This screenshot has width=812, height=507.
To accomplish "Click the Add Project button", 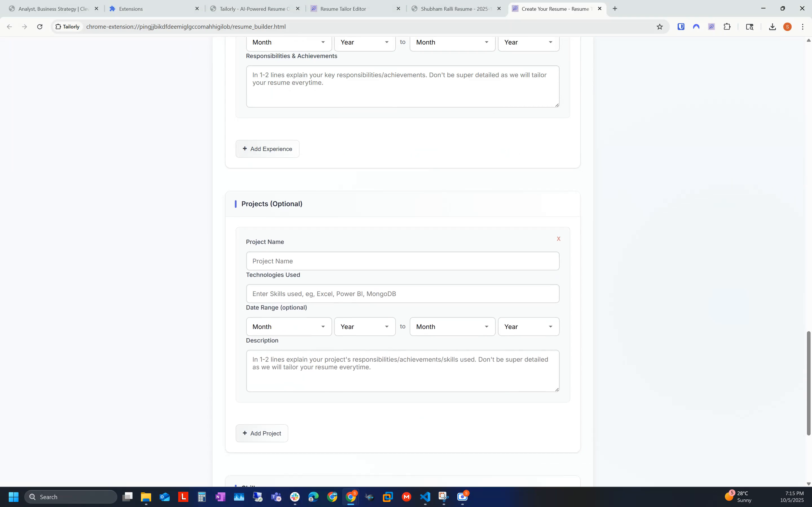I will point(262,433).
